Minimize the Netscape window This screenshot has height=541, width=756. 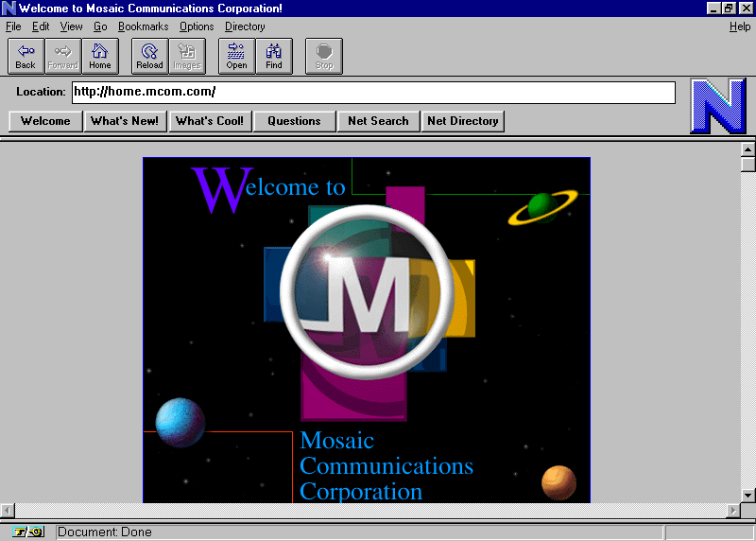point(713,9)
